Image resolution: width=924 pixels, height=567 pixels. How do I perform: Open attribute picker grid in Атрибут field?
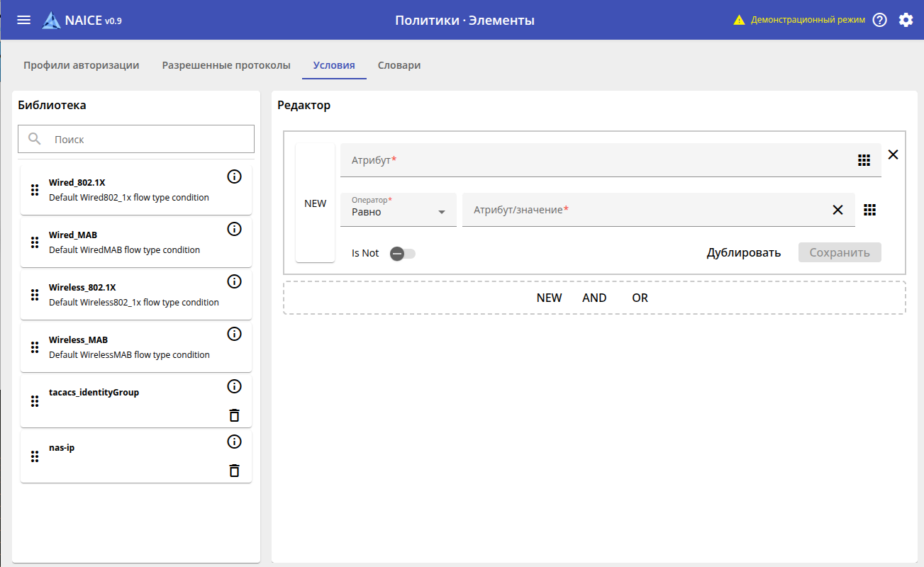click(863, 160)
